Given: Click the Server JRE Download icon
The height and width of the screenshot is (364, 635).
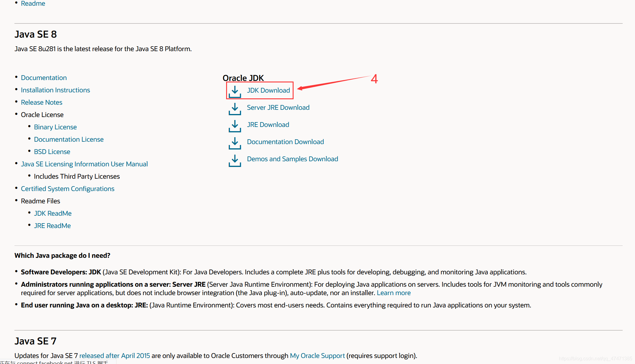Looking at the screenshot, I should pyautogui.click(x=234, y=108).
